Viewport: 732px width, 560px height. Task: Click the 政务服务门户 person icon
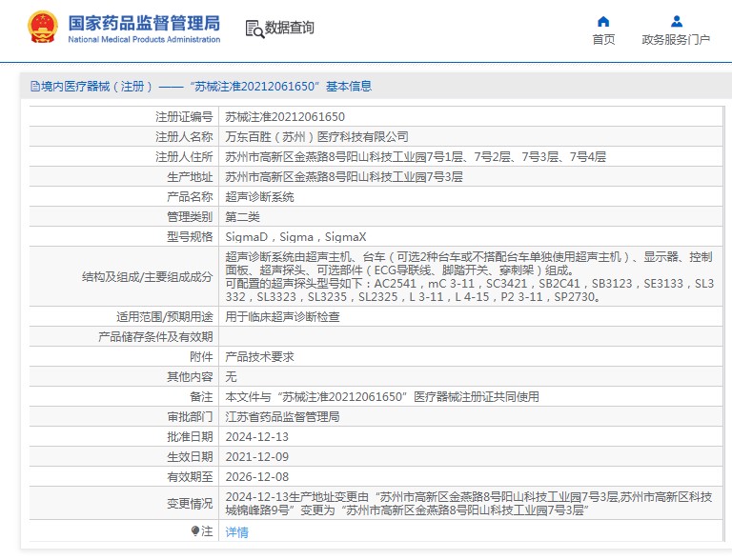pyautogui.click(x=676, y=21)
